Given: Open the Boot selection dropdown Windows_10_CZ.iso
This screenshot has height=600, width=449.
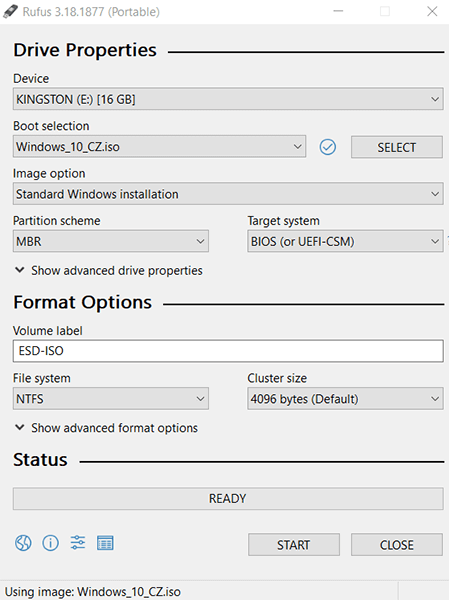Looking at the screenshot, I should click(159, 147).
